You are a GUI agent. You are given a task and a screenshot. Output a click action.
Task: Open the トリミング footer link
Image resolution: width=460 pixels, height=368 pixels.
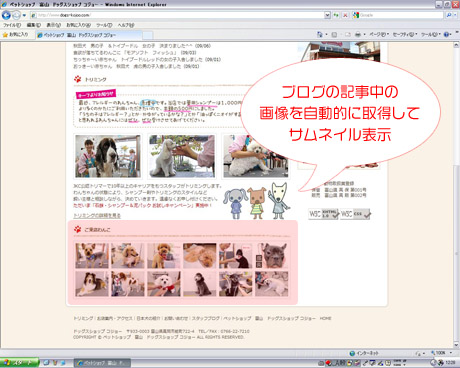(x=83, y=318)
